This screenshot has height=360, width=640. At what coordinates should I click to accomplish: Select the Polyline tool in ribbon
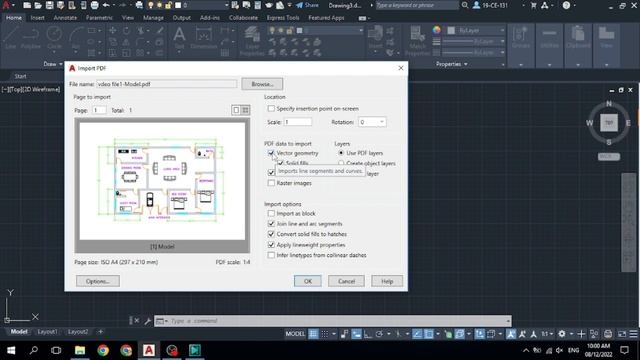click(x=31, y=38)
